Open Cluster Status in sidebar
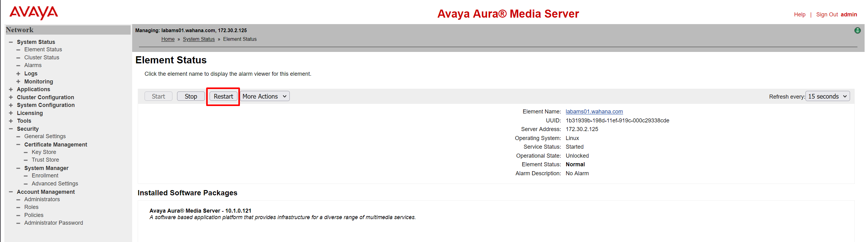 click(x=41, y=57)
